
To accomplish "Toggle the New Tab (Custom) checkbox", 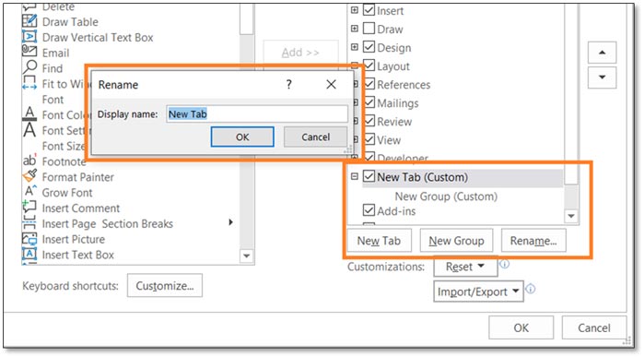I will tap(369, 177).
